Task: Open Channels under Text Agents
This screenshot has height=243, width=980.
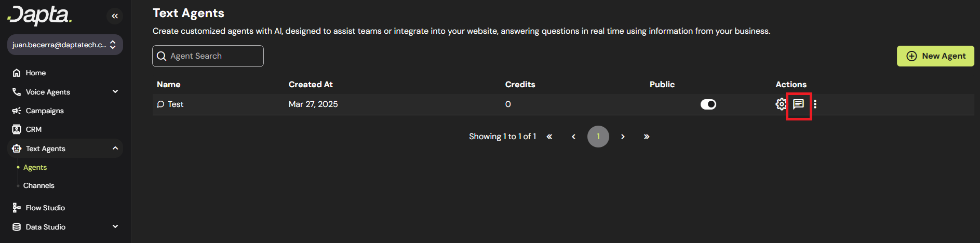Action: (x=39, y=185)
